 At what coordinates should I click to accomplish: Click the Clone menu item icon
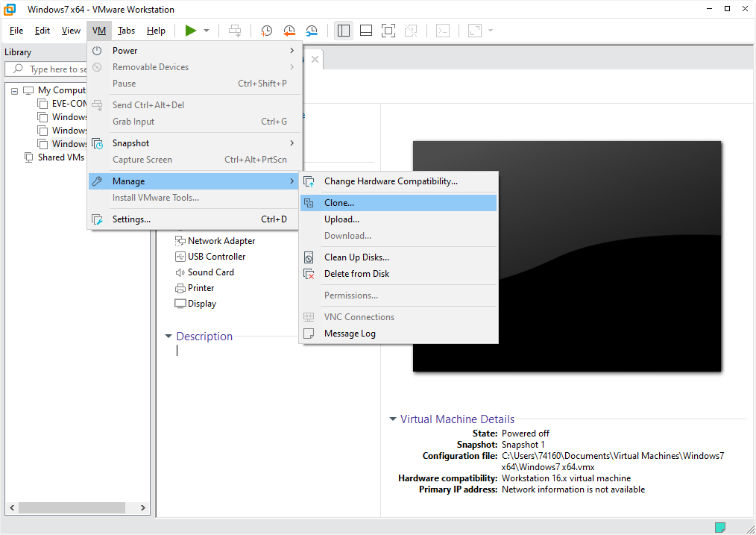(x=309, y=203)
